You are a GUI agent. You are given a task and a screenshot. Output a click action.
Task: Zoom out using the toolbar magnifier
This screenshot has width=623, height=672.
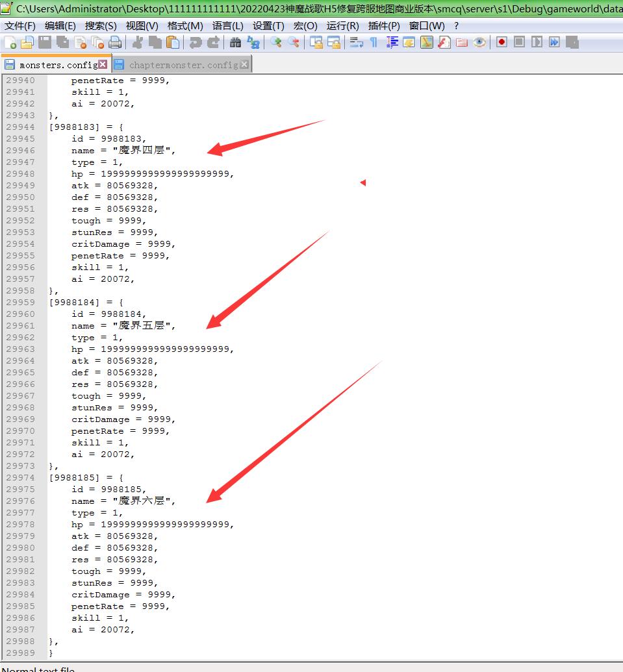(294, 42)
